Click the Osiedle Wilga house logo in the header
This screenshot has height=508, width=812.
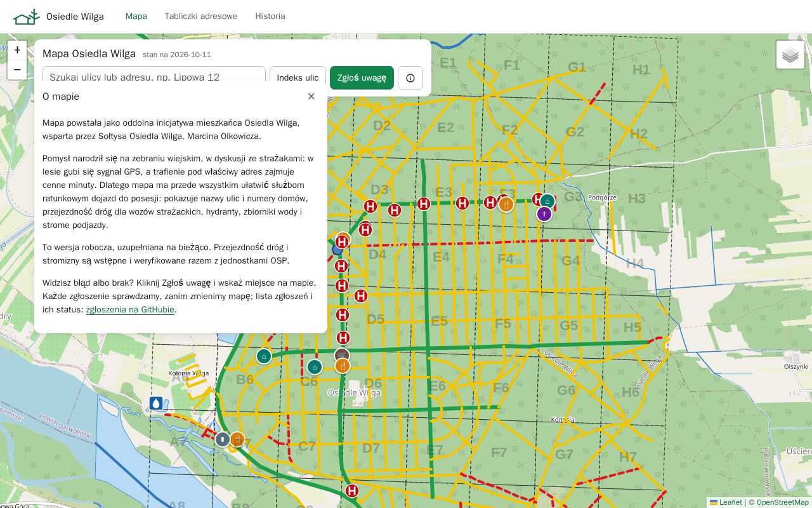point(27,17)
